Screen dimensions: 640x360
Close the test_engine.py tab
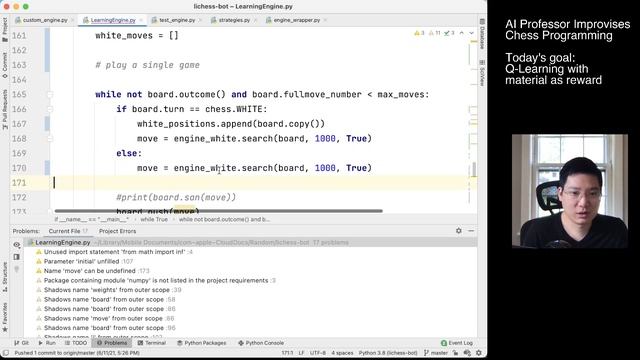click(200, 20)
